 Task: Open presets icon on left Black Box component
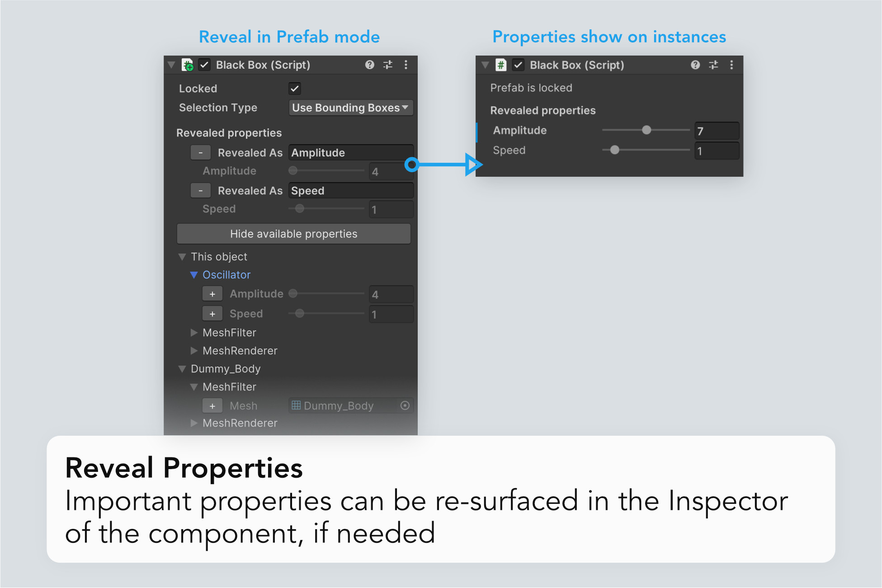point(388,65)
